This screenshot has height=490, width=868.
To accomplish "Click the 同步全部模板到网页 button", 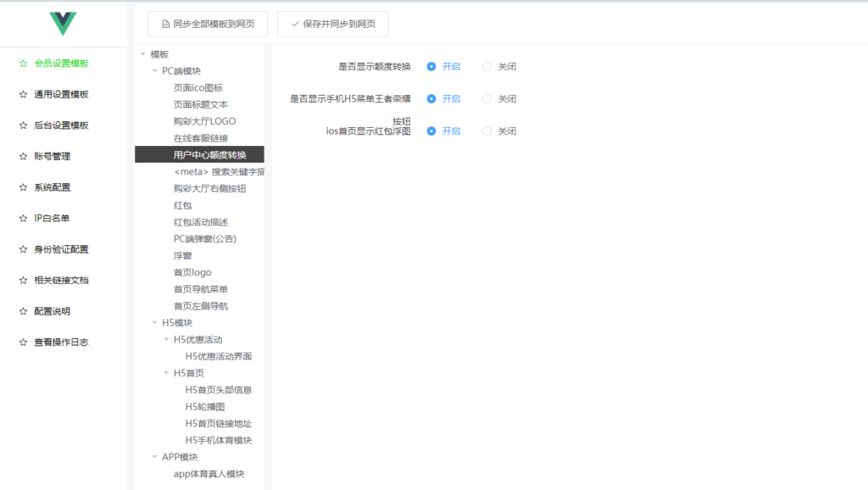I will [x=208, y=24].
